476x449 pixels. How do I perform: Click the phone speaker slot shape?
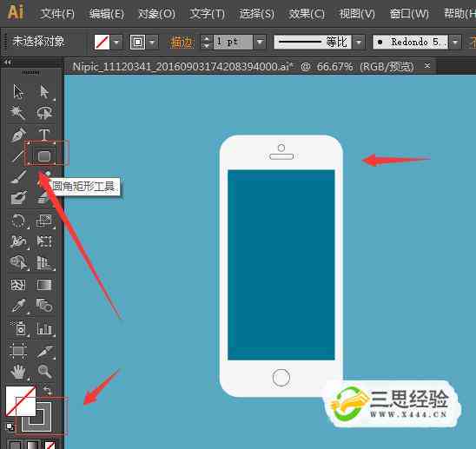coord(281,156)
